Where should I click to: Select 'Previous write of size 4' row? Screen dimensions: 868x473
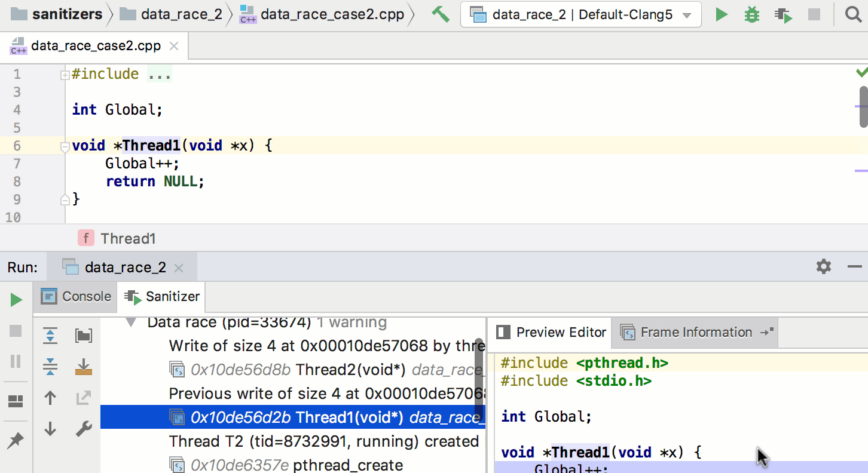pyautogui.click(x=326, y=394)
